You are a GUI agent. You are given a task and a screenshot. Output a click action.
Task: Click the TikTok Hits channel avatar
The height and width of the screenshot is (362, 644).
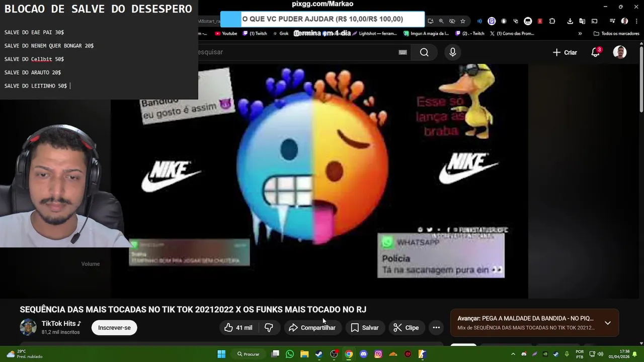pyautogui.click(x=28, y=327)
